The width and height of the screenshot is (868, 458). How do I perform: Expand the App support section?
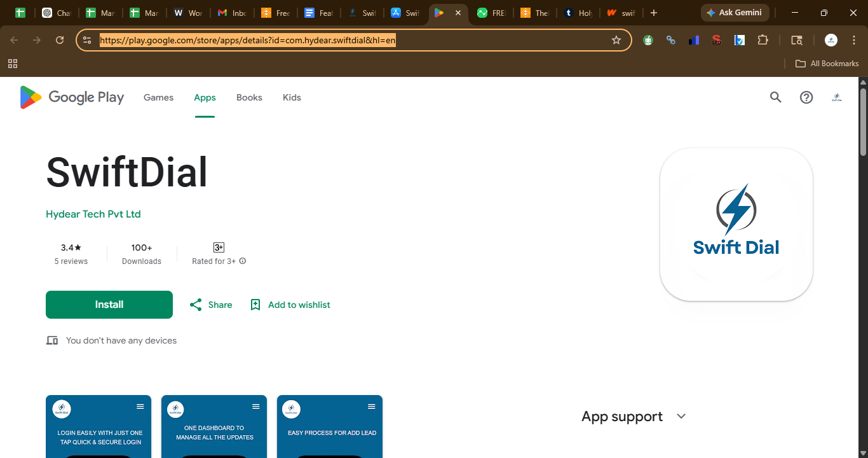pyautogui.click(x=681, y=416)
